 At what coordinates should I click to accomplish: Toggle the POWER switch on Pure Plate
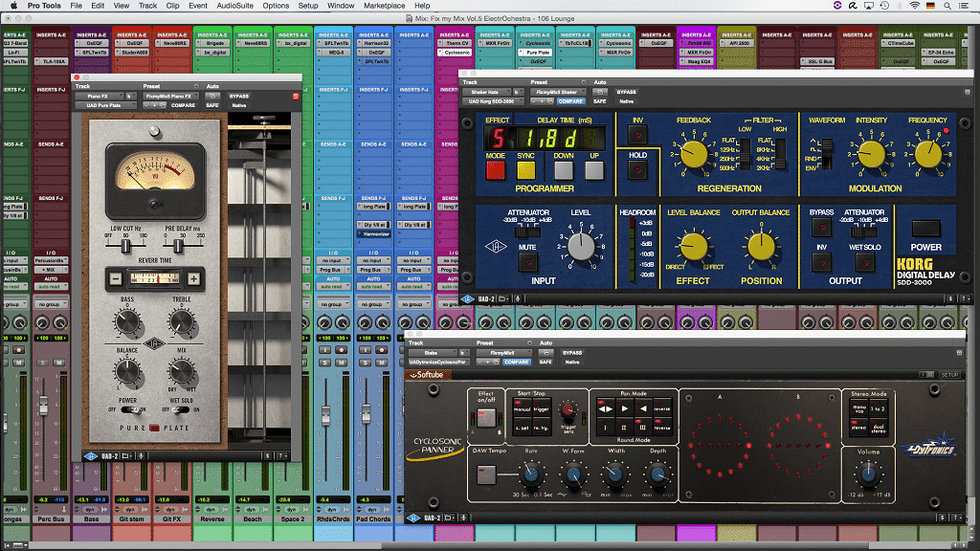(x=130, y=409)
